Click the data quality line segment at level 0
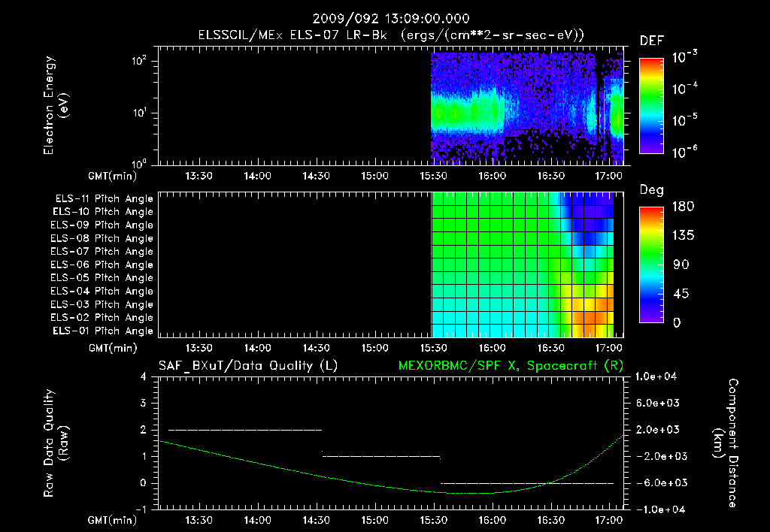The height and width of the screenshot is (532, 770). coord(527,483)
